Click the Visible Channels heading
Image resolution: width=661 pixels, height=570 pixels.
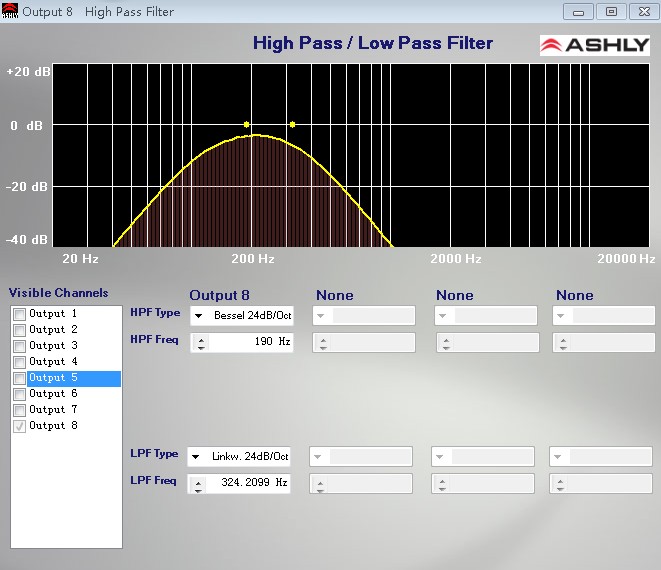tap(59, 293)
